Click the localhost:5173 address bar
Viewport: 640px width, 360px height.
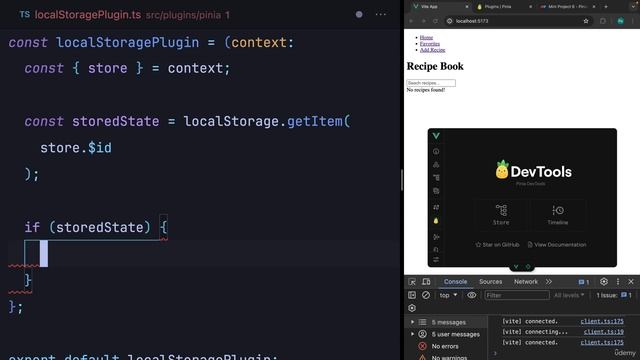pos(518,21)
